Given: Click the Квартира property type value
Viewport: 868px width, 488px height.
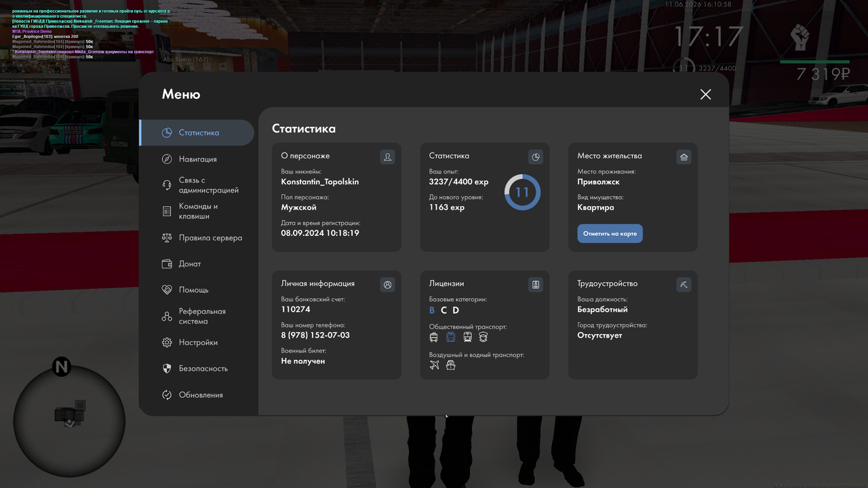Looking at the screenshot, I should click(596, 207).
